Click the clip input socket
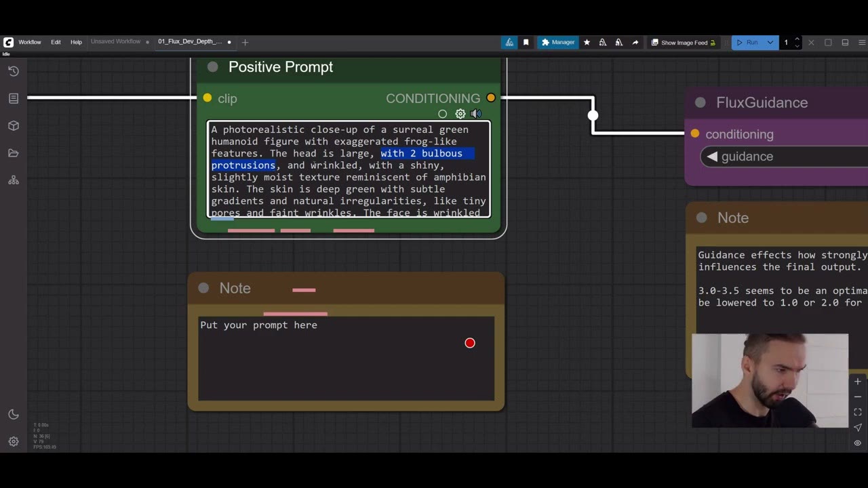868x488 pixels. [208, 98]
